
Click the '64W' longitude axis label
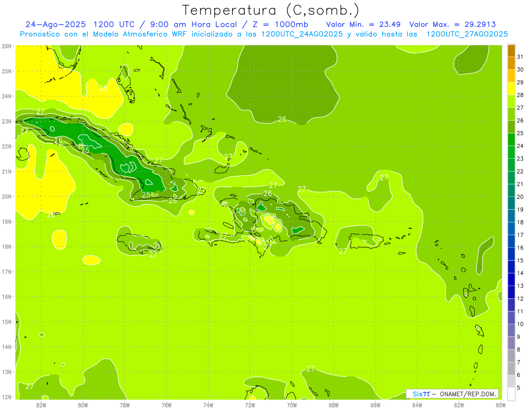tap(417, 404)
